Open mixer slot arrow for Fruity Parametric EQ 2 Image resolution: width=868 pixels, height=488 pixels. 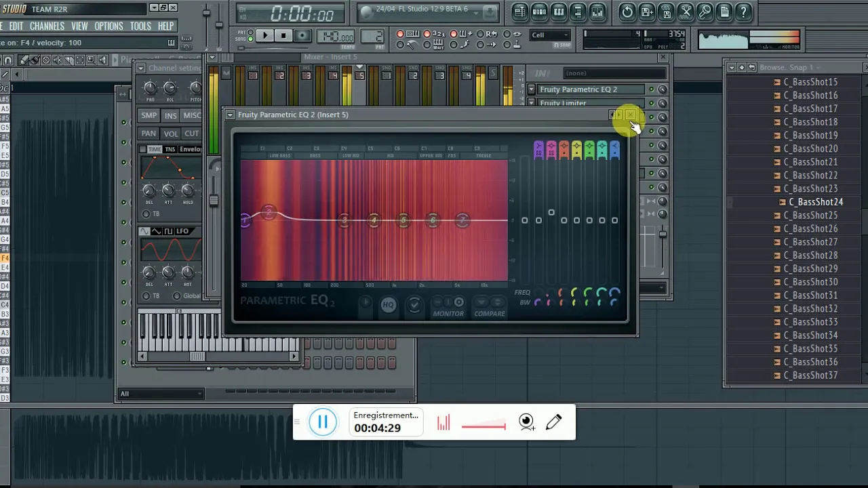pos(532,89)
